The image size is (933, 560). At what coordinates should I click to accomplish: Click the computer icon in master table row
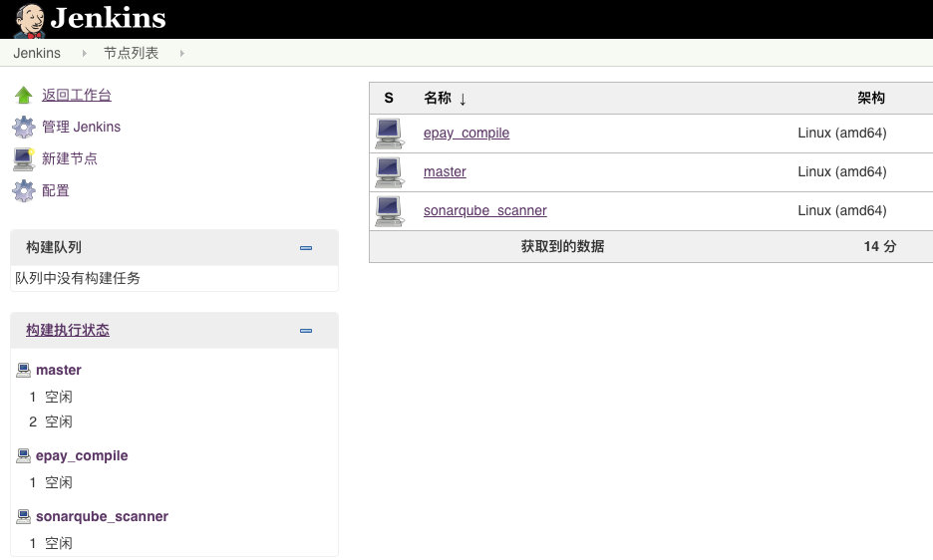(x=389, y=172)
